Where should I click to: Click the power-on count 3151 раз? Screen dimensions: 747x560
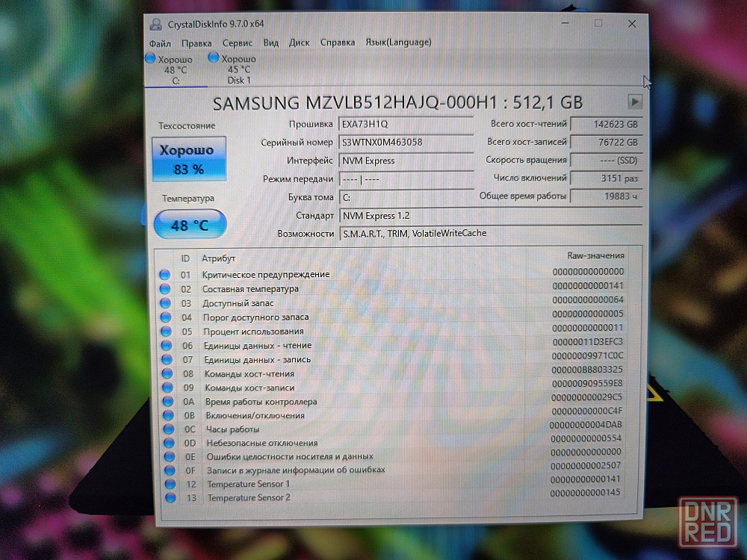pyautogui.click(x=606, y=178)
